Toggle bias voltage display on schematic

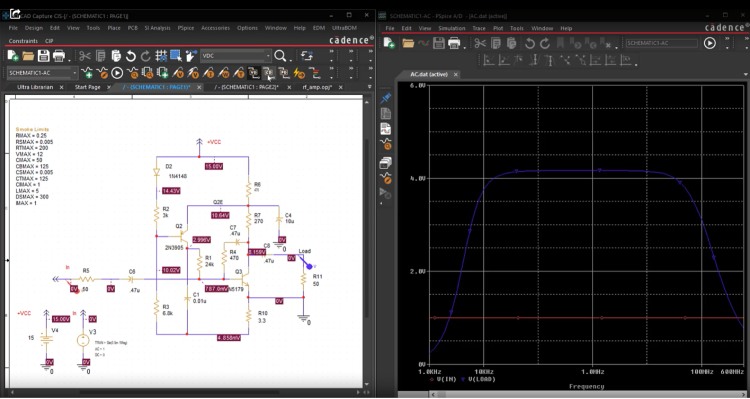[x=254, y=73]
